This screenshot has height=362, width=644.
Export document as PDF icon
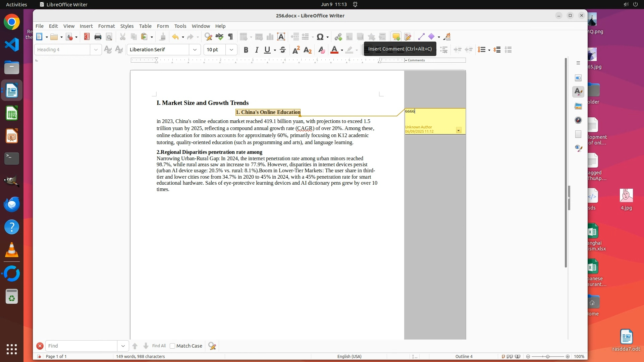(x=87, y=37)
